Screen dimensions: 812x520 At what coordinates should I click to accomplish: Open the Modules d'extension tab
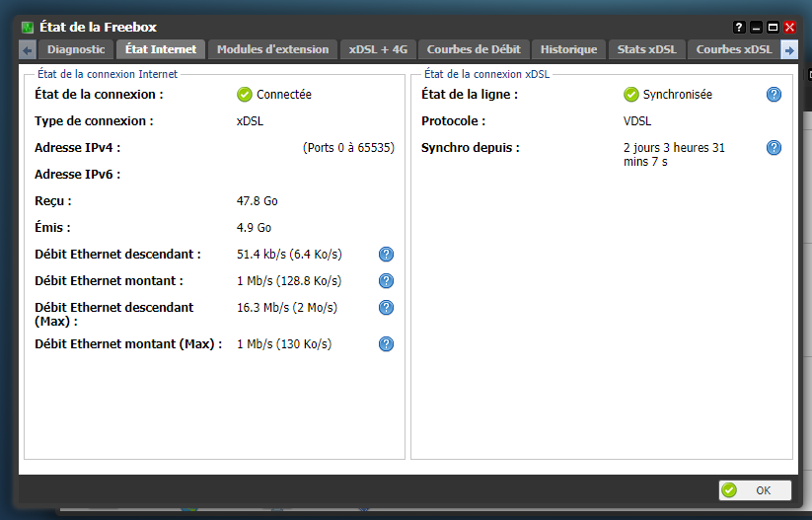tap(273, 49)
